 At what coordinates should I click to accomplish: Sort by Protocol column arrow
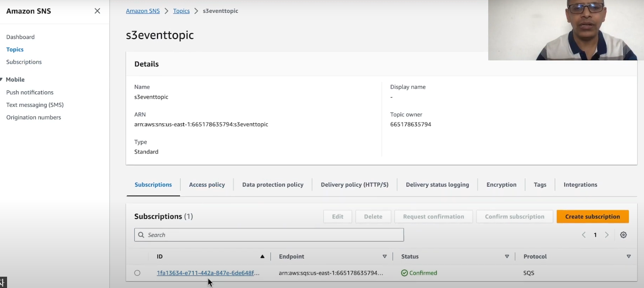click(x=628, y=257)
